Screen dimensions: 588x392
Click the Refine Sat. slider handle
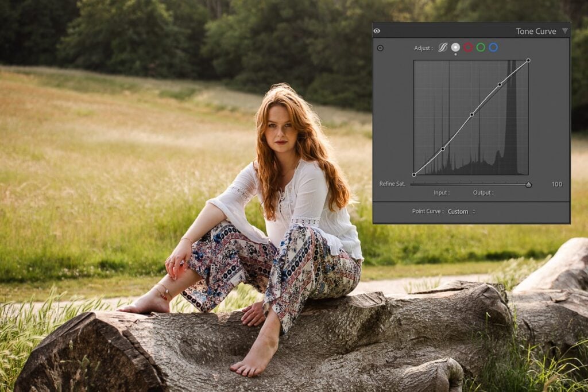coord(528,185)
